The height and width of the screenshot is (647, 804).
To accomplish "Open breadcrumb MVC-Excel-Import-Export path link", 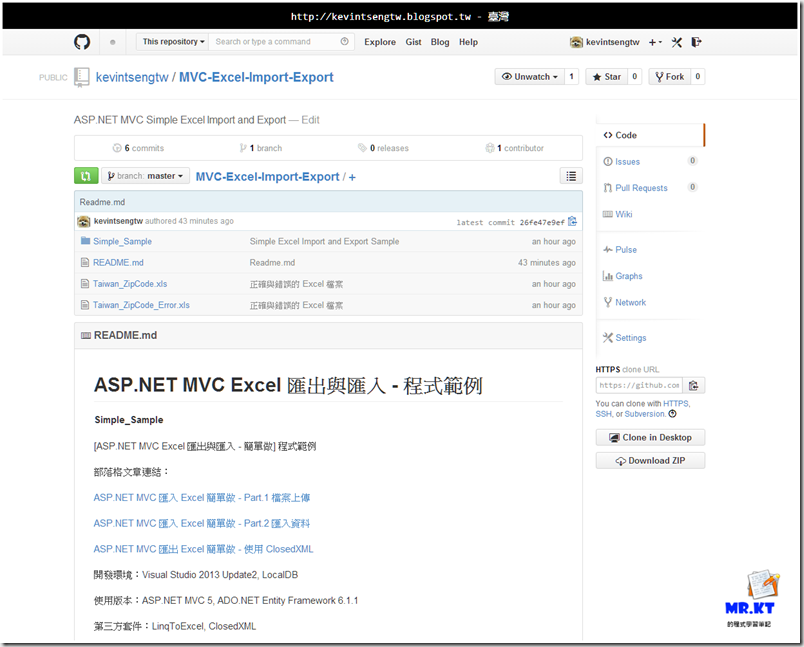I will [x=267, y=177].
